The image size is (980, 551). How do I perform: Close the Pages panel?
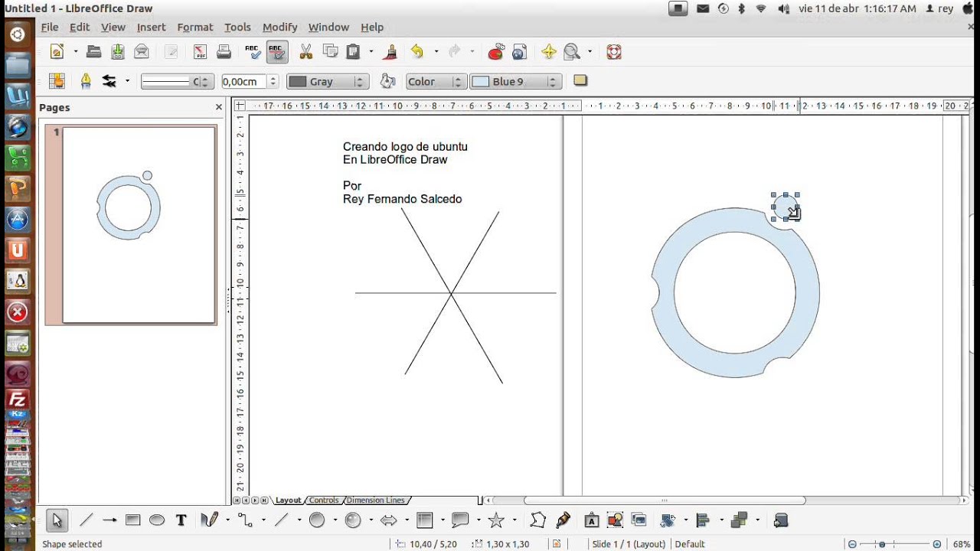218,108
